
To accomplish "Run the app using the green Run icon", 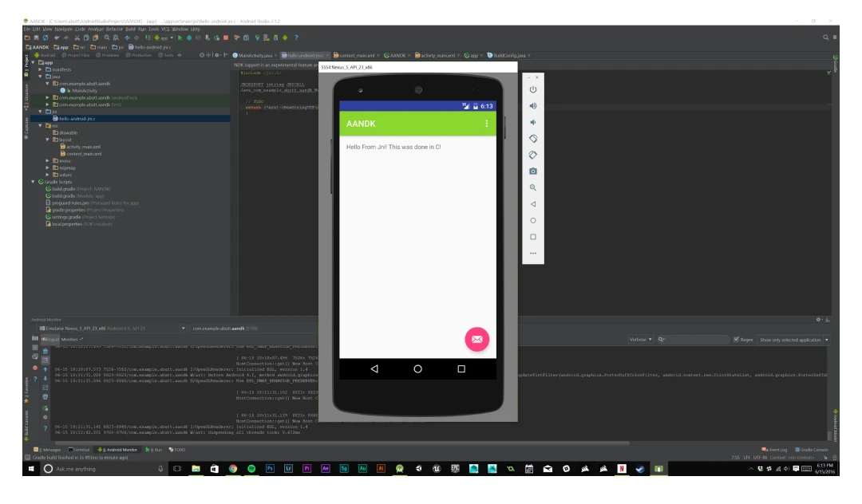I will click(x=180, y=36).
